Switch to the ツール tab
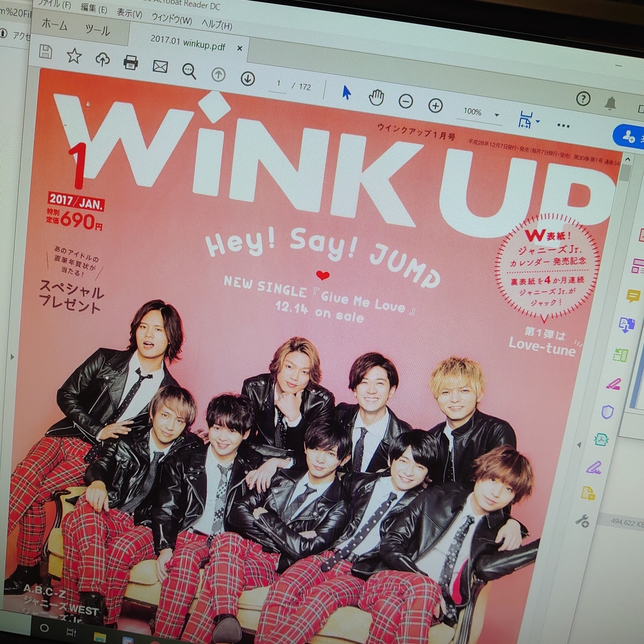 98,30
